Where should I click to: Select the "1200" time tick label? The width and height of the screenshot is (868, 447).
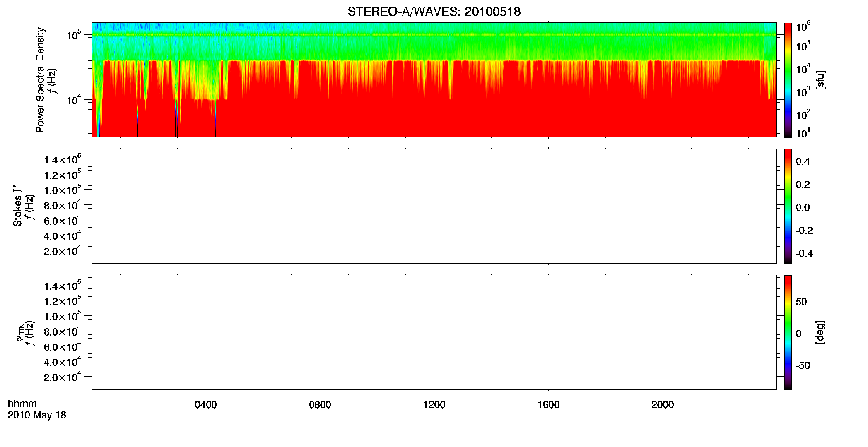click(x=434, y=405)
